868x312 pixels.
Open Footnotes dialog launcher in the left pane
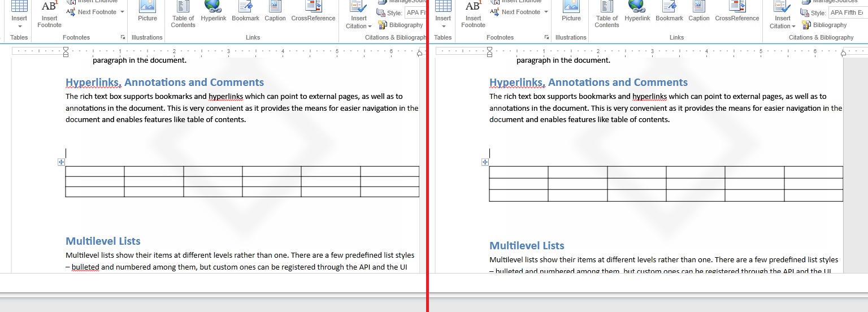click(x=123, y=37)
